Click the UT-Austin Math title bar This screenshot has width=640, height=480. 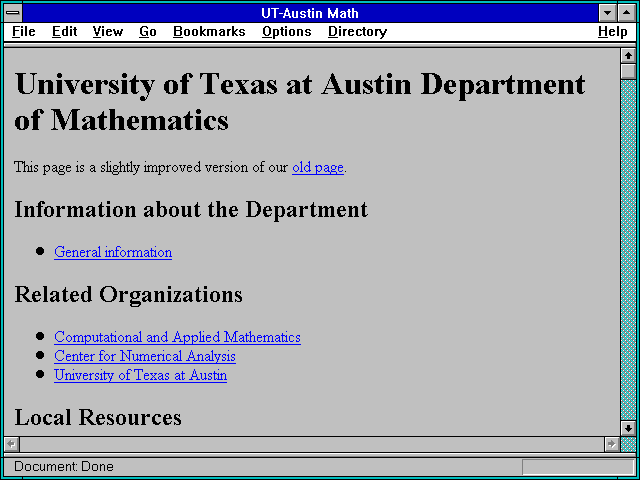[310, 13]
